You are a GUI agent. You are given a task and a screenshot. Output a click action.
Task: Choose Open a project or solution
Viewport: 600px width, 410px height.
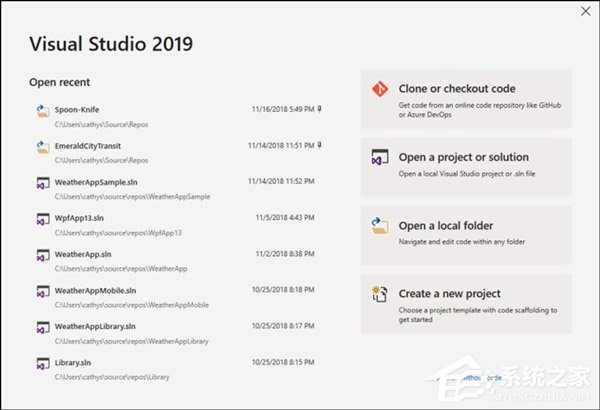pos(466,167)
